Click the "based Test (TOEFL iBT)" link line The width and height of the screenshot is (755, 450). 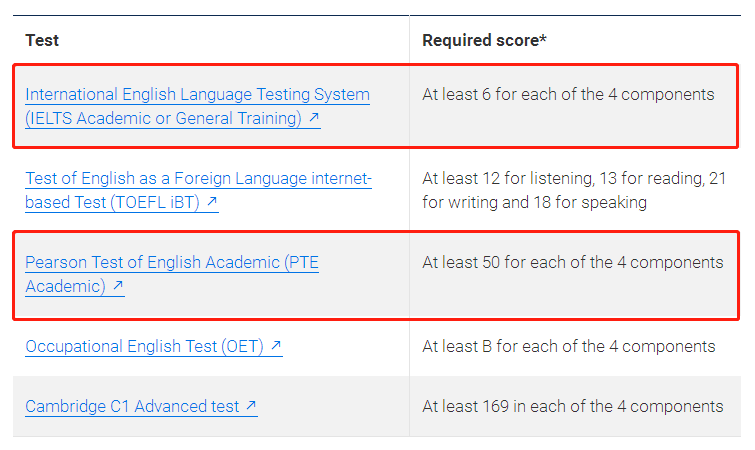click(x=112, y=202)
